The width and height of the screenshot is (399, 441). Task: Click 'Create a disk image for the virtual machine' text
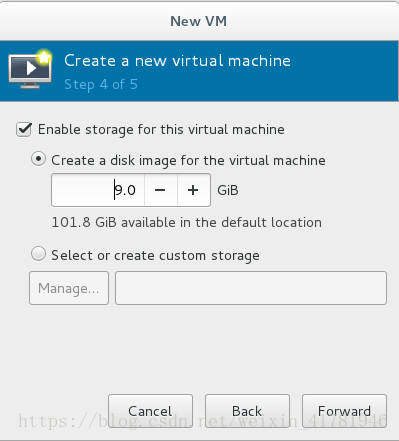(188, 161)
